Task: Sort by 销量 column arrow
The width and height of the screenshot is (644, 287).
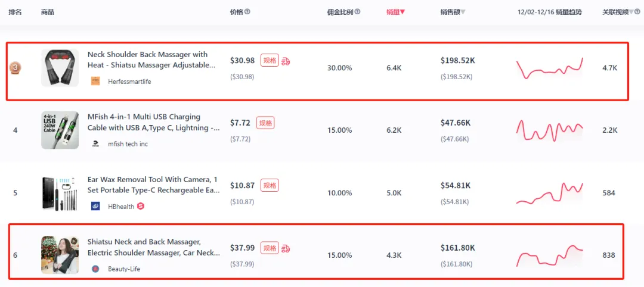Action: [x=402, y=13]
